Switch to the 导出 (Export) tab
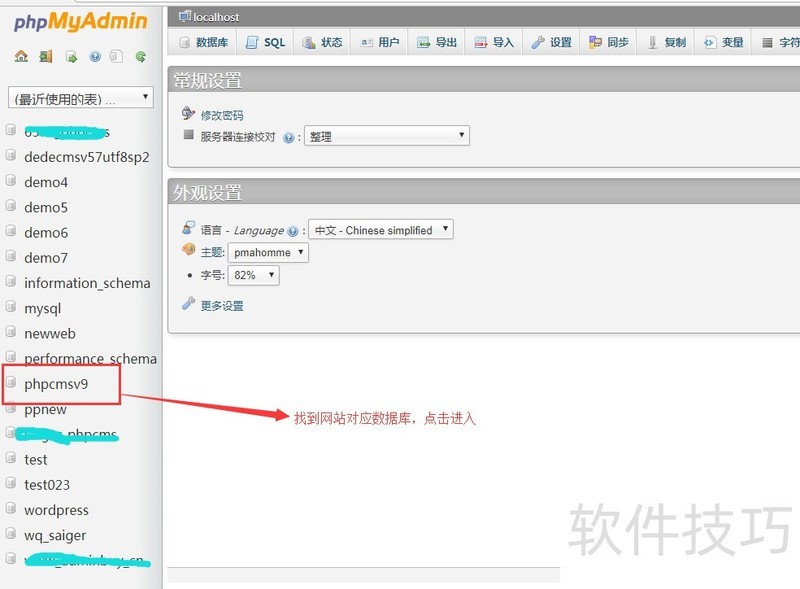Viewport: 800px width, 589px height. click(x=437, y=42)
